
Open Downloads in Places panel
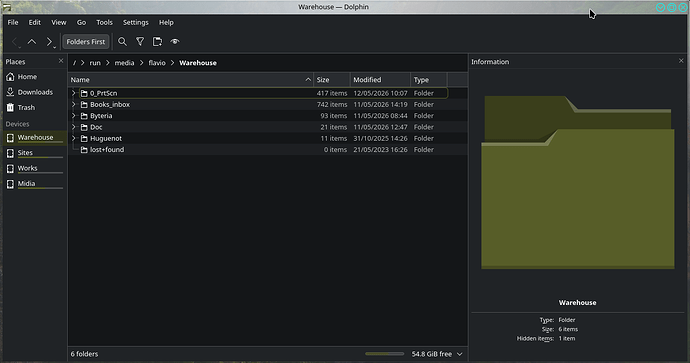coord(34,92)
